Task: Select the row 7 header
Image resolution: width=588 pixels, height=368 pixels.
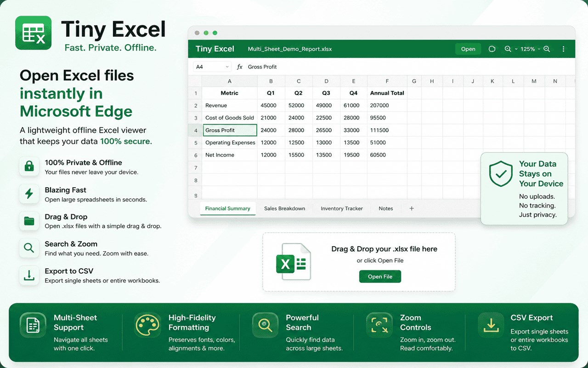Action: click(x=196, y=167)
